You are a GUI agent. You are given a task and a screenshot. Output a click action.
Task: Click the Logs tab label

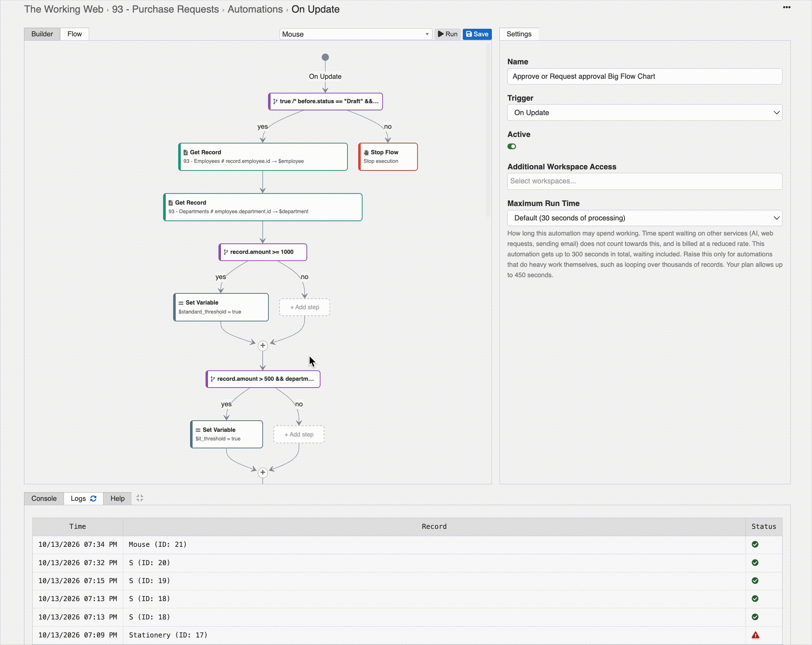(78, 498)
